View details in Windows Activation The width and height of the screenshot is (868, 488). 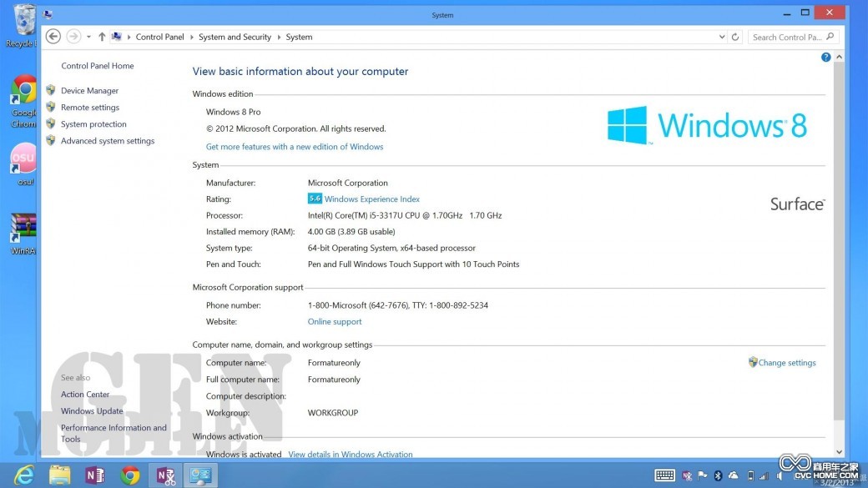tap(350, 455)
